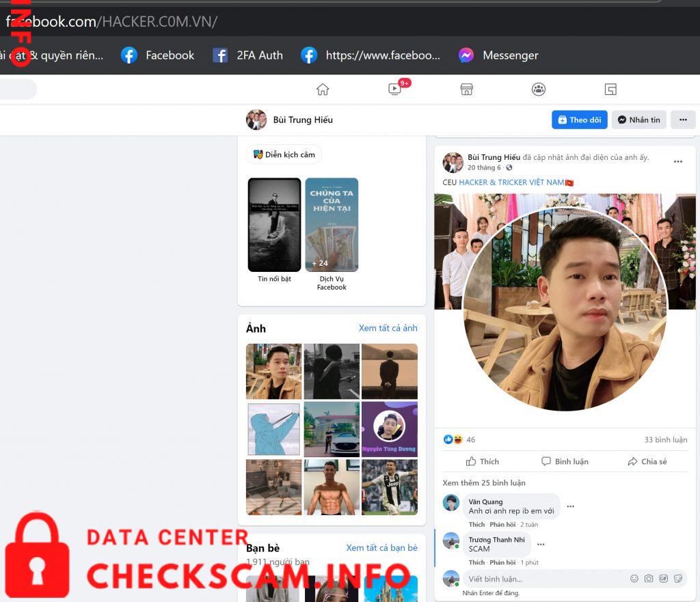Open the emoji picker in comment box
Image resolution: width=700 pixels, height=602 pixels.
point(634,579)
